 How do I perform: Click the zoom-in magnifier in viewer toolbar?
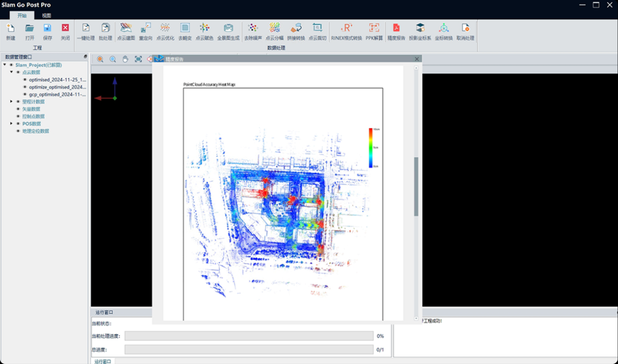pos(100,59)
